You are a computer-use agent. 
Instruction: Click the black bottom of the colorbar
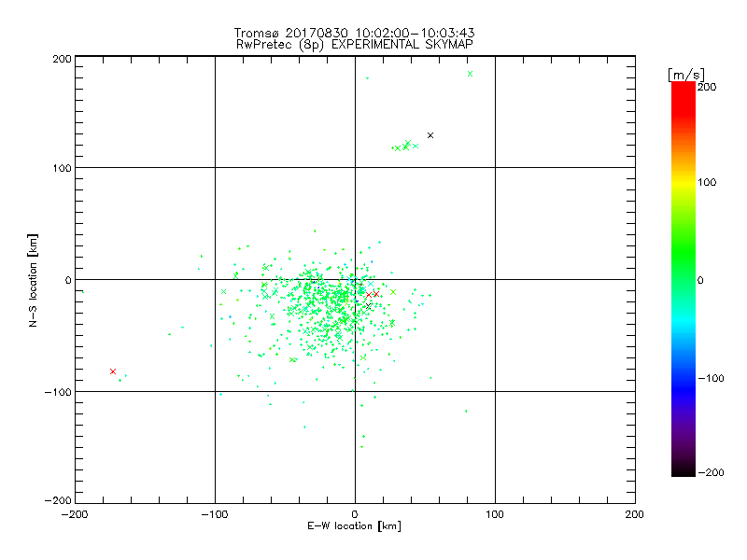click(684, 469)
